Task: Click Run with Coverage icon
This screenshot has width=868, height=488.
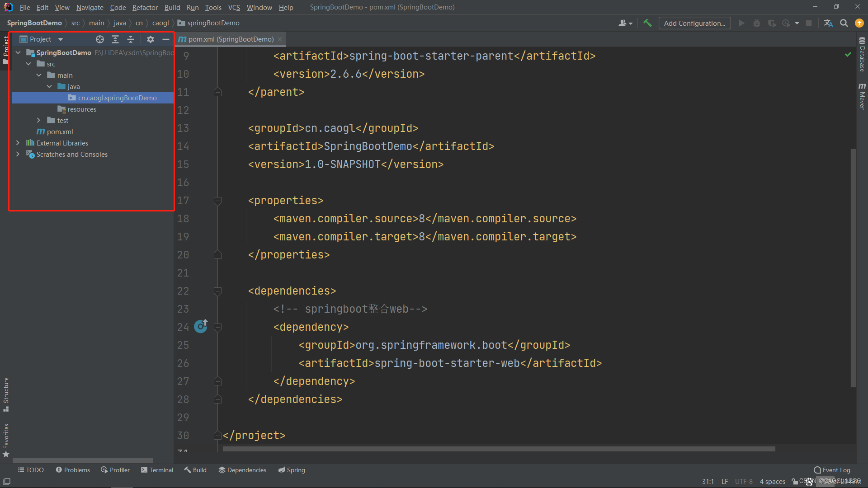Action: (x=772, y=23)
